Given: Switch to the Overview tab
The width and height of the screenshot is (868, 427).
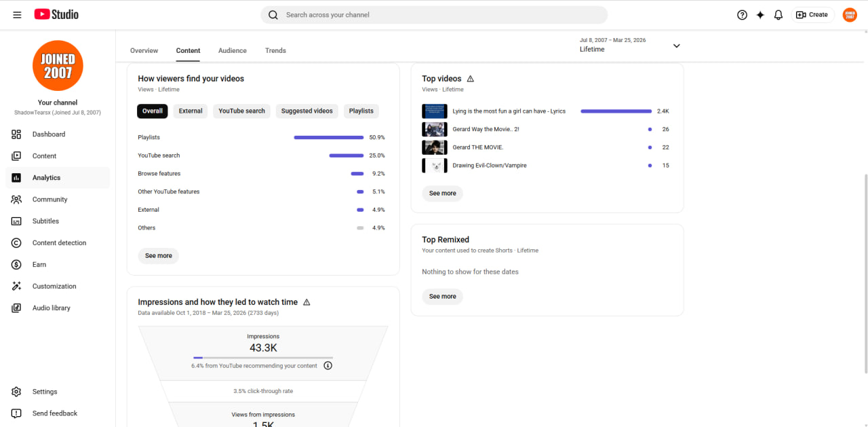Looking at the screenshot, I should (144, 51).
